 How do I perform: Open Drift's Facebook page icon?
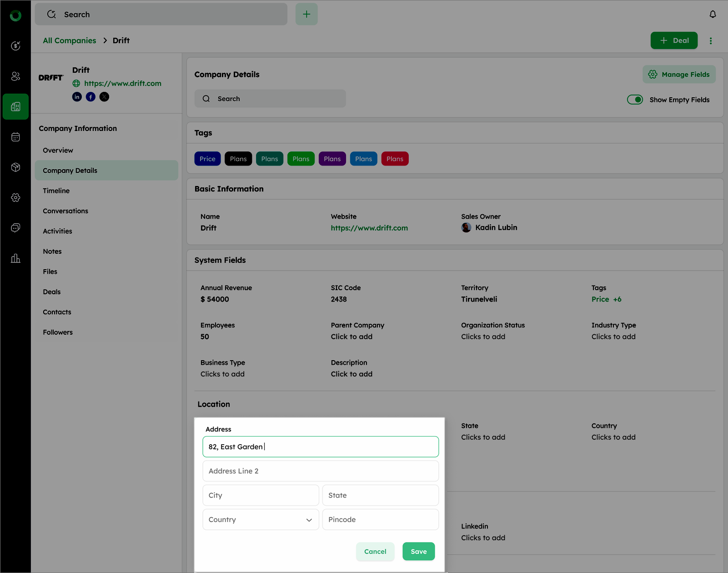90,97
